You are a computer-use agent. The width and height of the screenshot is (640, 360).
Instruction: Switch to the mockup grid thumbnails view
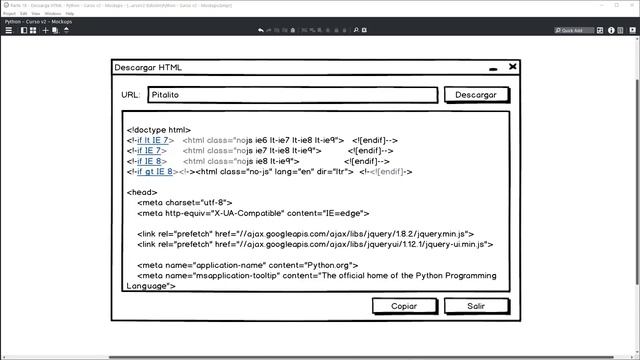point(33,30)
